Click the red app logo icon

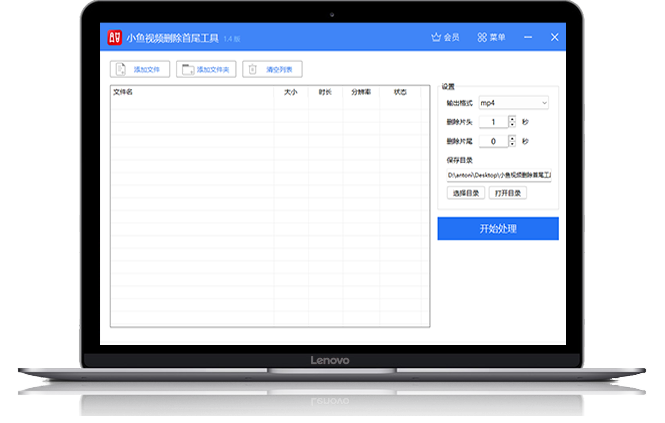[114, 37]
